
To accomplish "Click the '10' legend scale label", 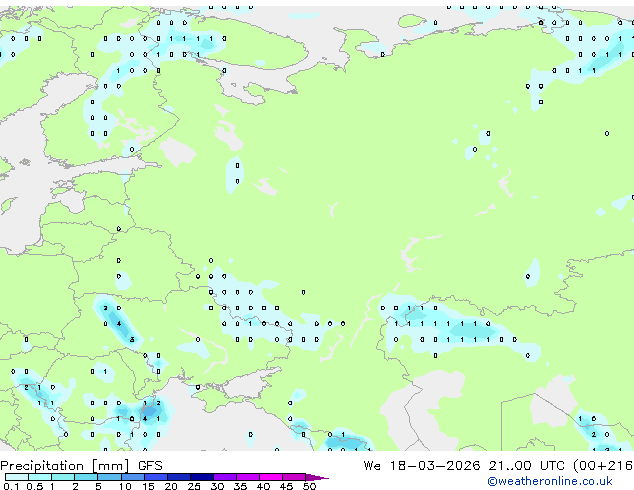I will 125,486.
